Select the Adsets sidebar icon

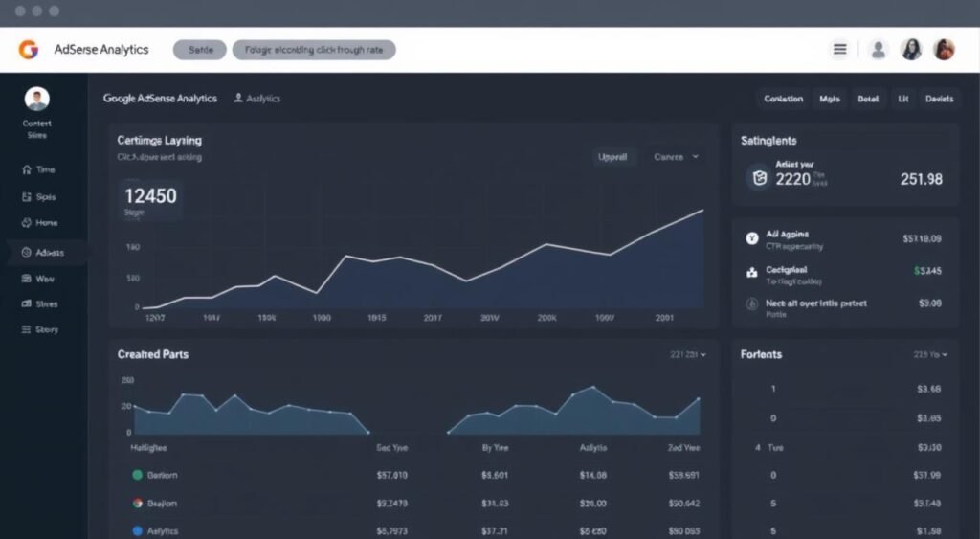[x=26, y=253]
